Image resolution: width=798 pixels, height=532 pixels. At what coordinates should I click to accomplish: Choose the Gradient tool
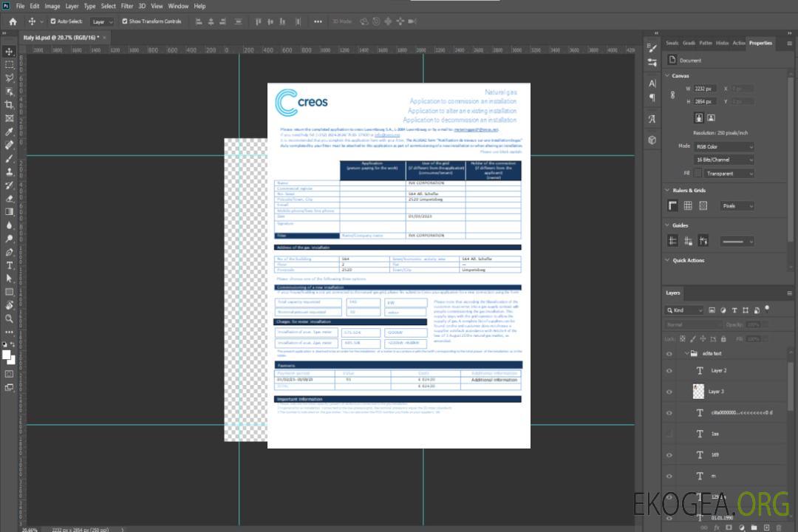coord(10,211)
